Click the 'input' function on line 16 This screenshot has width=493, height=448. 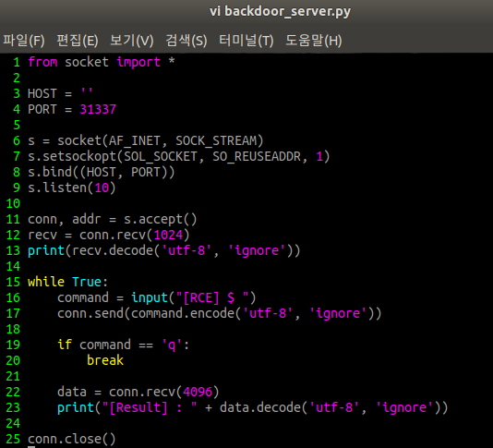pos(150,297)
